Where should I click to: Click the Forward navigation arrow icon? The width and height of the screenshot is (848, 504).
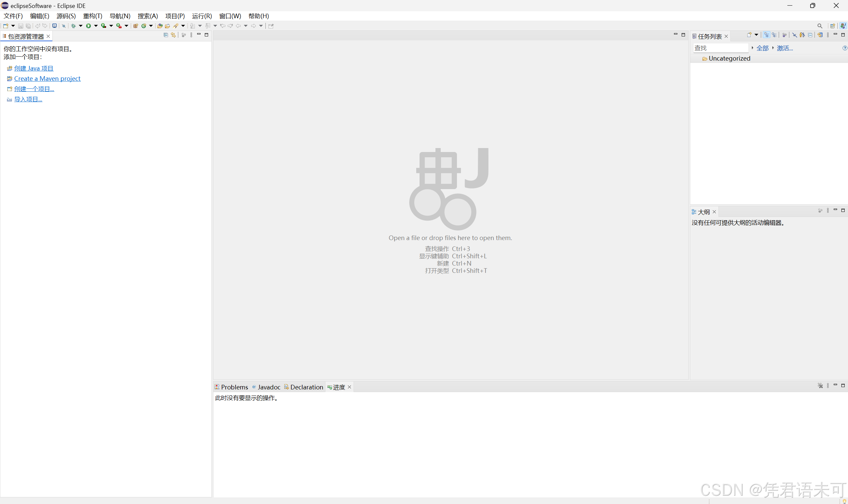(x=254, y=26)
